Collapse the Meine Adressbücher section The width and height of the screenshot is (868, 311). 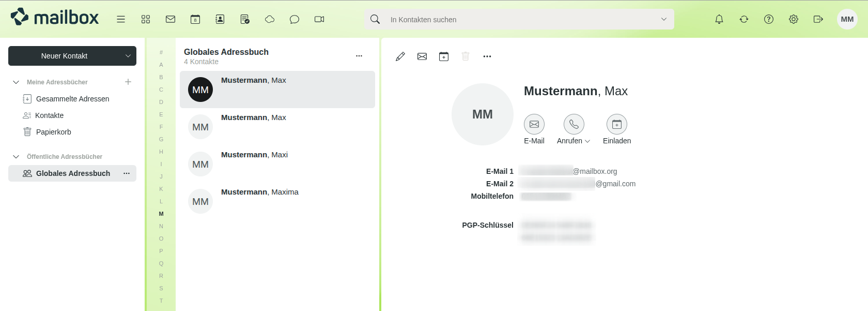click(x=16, y=82)
